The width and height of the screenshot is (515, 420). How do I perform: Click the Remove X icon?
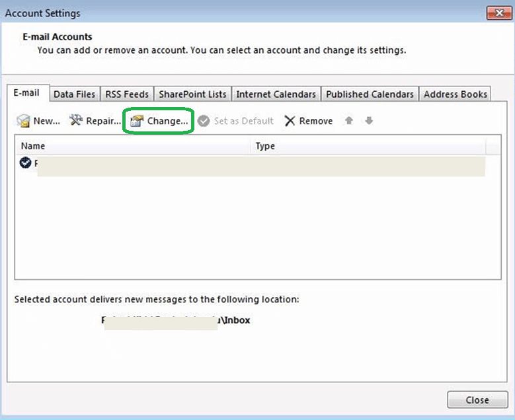coord(290,121)
